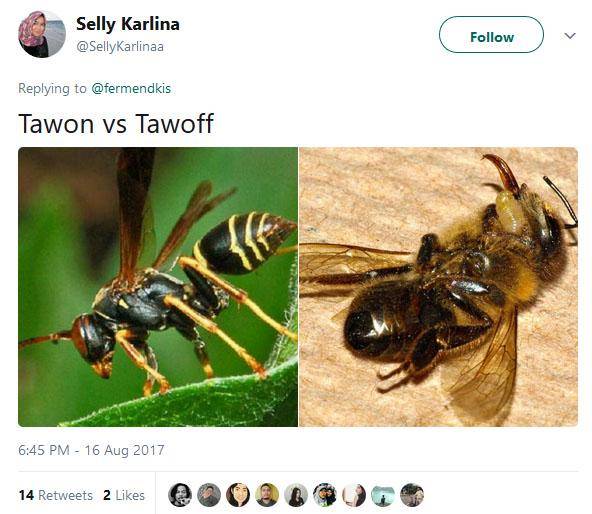Click the fifth retweeter avatar
The image size is (592, 514).
[296, 495]
